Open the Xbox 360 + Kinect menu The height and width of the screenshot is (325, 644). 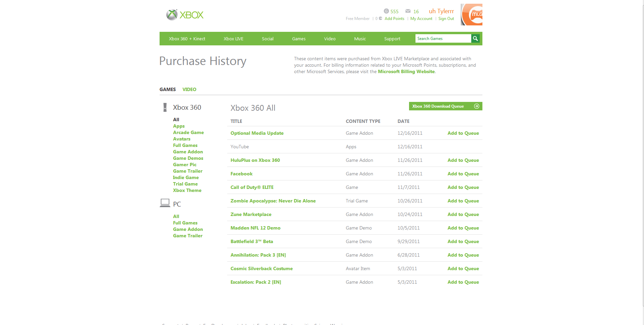[x=187, y=39]
